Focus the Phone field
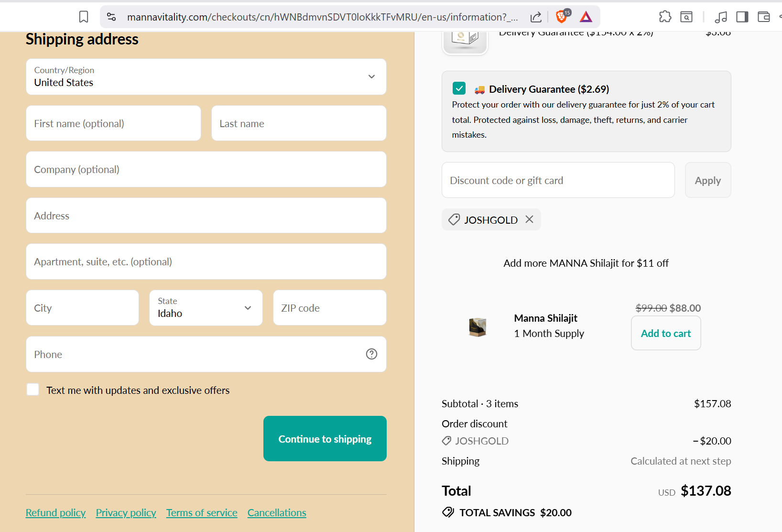The width and height of the screenshot is (782, 532). (206, 354)
